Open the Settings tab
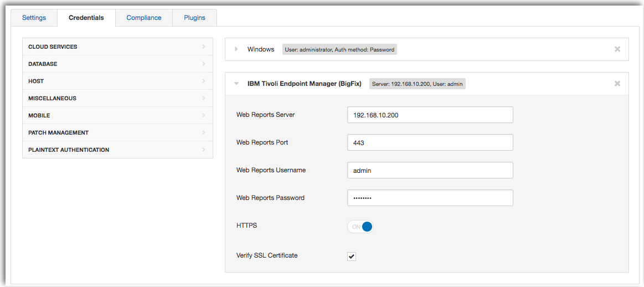Screen dimensions: 644x287 (34, 18)
